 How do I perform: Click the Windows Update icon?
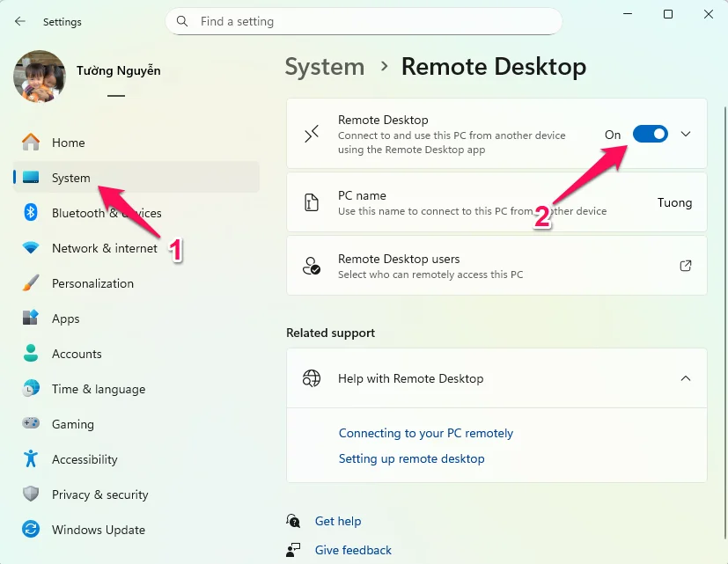click(x=31, y=530)
